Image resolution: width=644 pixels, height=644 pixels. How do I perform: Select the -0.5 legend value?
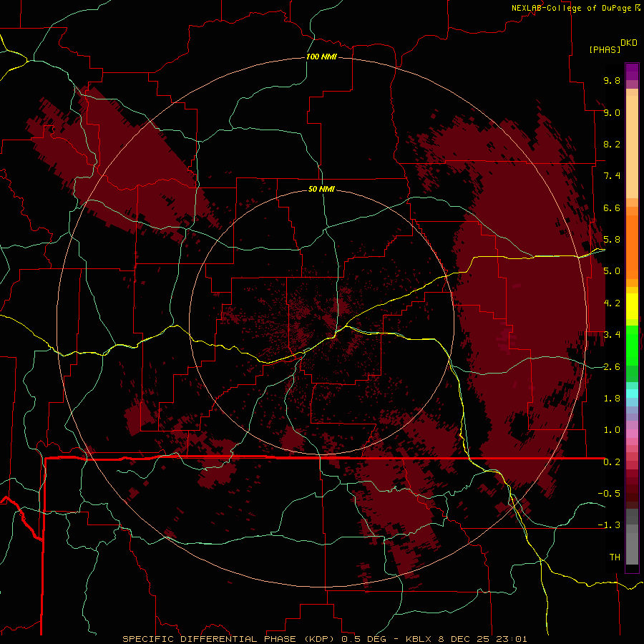pyautogui.click(x=609, y=494)
